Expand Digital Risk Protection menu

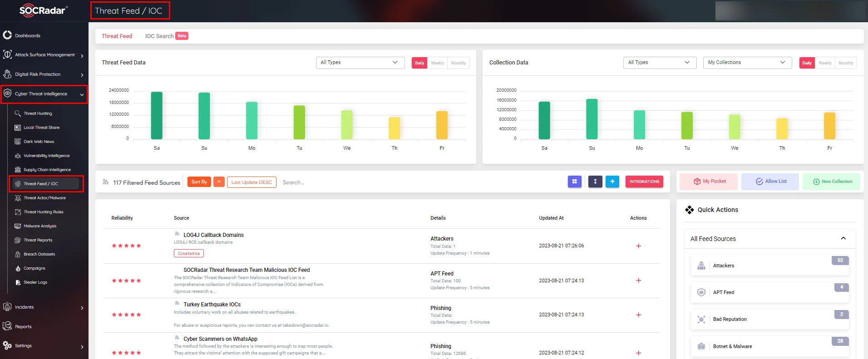(44, 74)
